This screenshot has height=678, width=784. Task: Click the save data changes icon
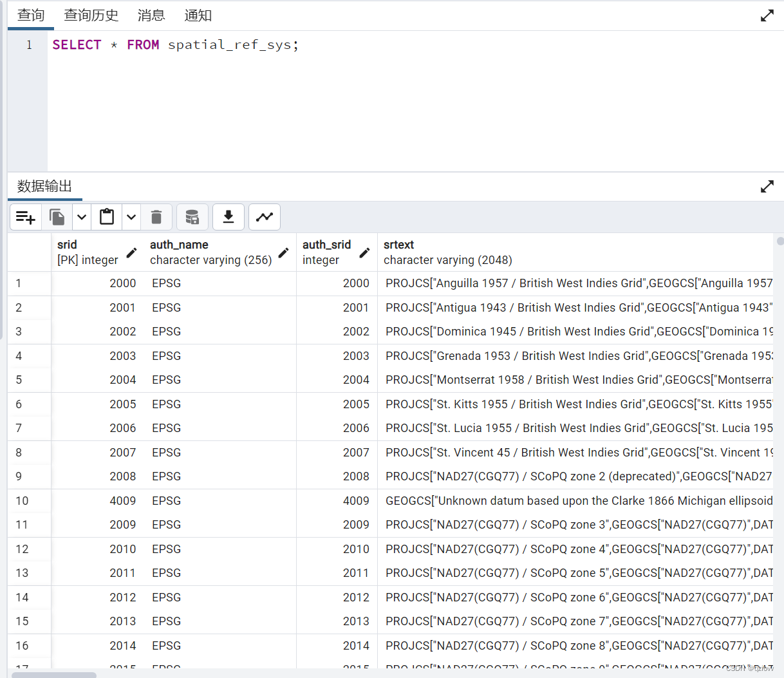coord(192,217)
